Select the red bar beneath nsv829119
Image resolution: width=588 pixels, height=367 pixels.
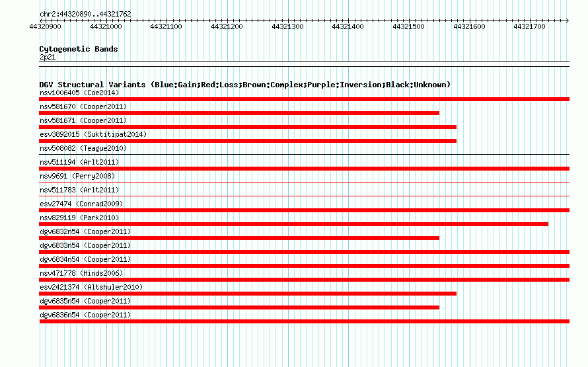click(293, 224)
